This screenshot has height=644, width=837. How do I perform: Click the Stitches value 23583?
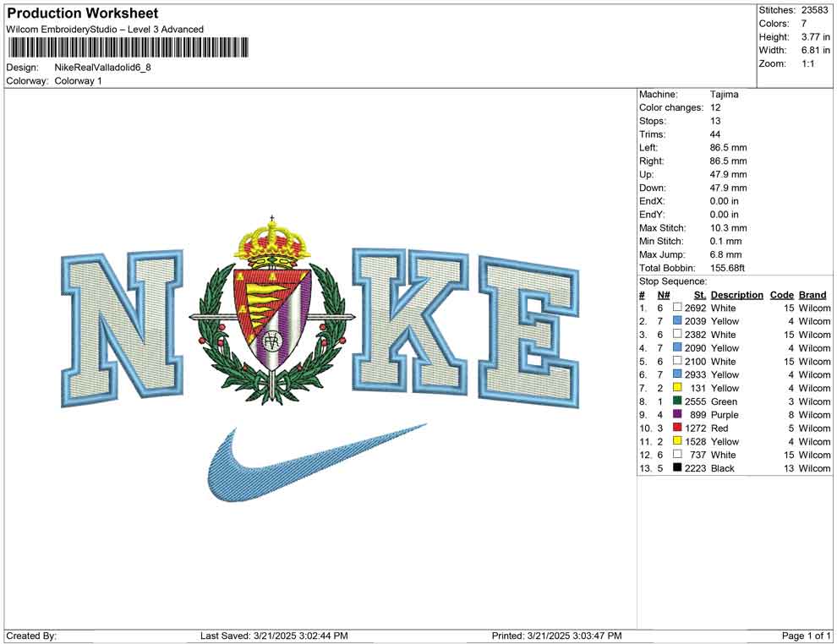click(814, 10)
